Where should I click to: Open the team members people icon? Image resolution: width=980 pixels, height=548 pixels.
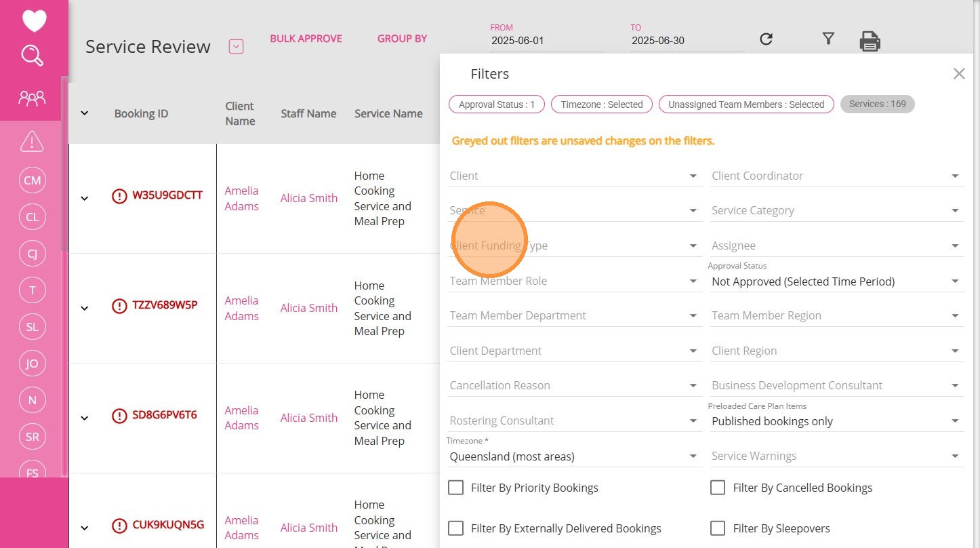click(x=33, y=98)
